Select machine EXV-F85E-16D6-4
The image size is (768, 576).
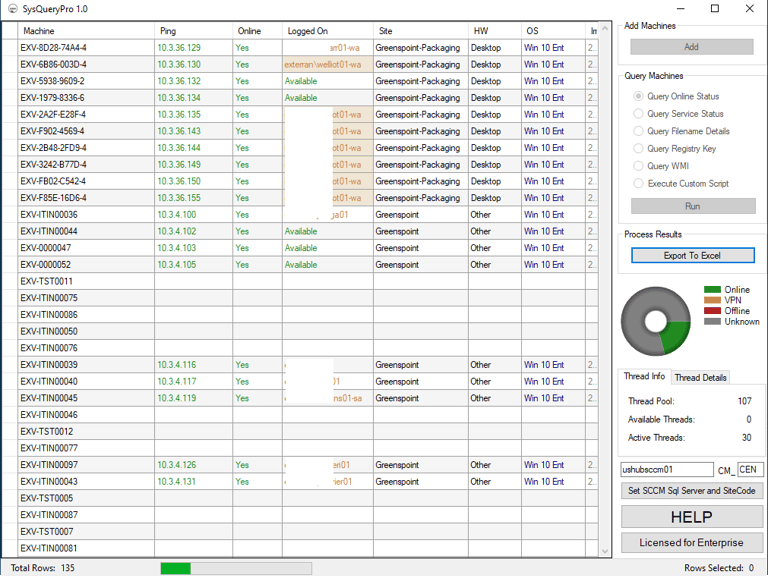pyautogui.click(x=53, y=197)
